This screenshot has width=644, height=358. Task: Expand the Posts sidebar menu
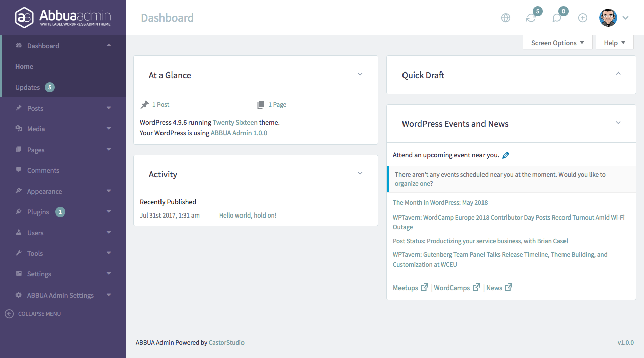tap(35, 108)
